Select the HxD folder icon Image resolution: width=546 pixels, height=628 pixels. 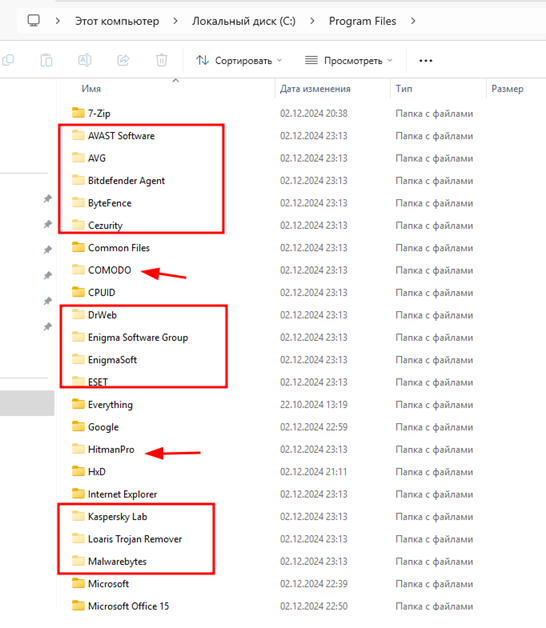(x=78, y=471)
